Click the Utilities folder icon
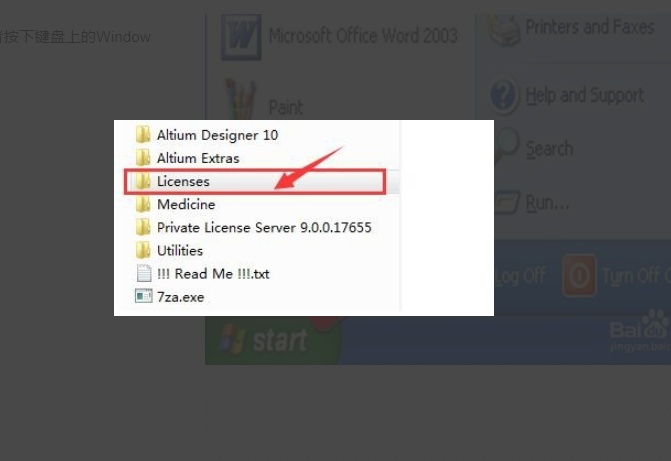 click(x=143, y=250)
